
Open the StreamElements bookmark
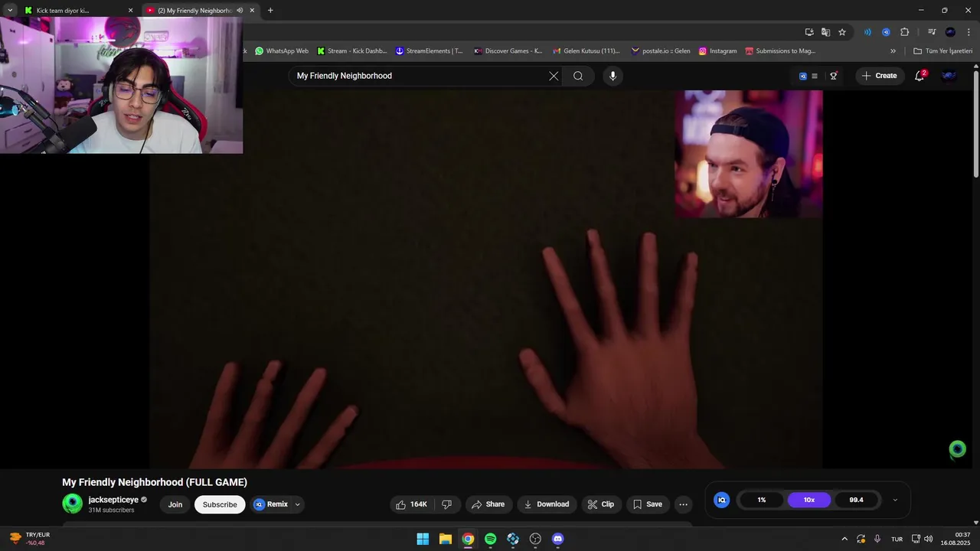[430, 51]
